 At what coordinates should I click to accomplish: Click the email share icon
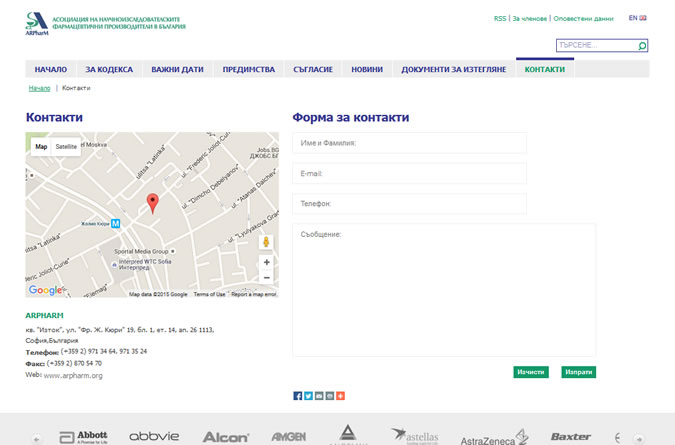click(319, 396)
